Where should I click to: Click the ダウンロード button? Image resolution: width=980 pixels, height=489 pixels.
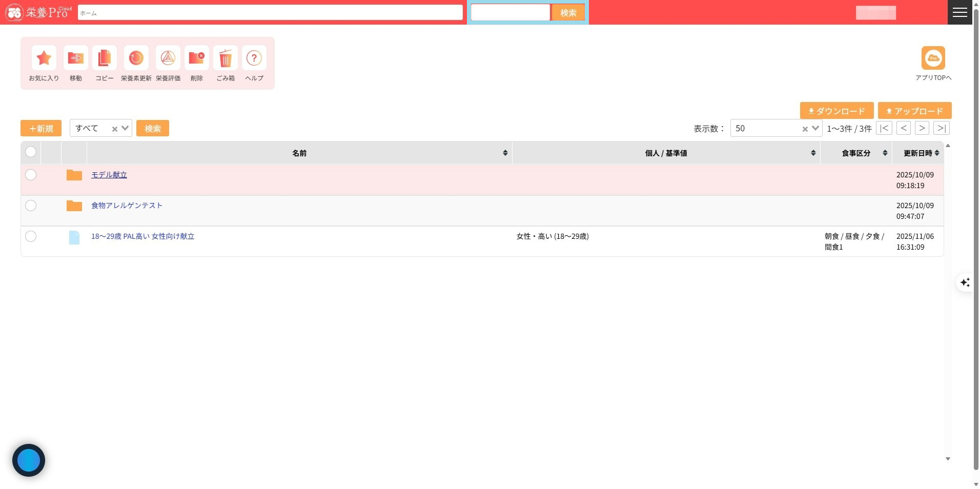[x=836, y=111]
